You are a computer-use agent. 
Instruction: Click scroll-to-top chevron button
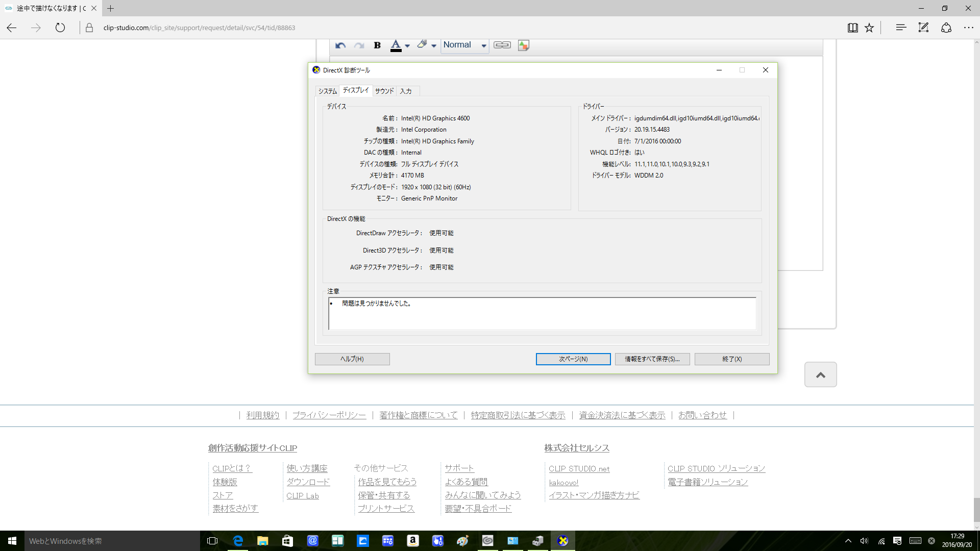pyautogui.click(x=820, y=375)
